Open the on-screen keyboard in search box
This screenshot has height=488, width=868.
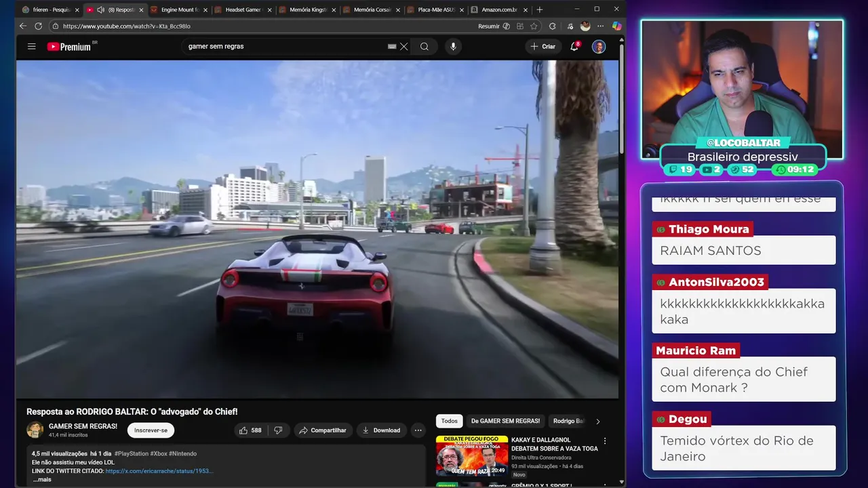[x=391, y=46]
